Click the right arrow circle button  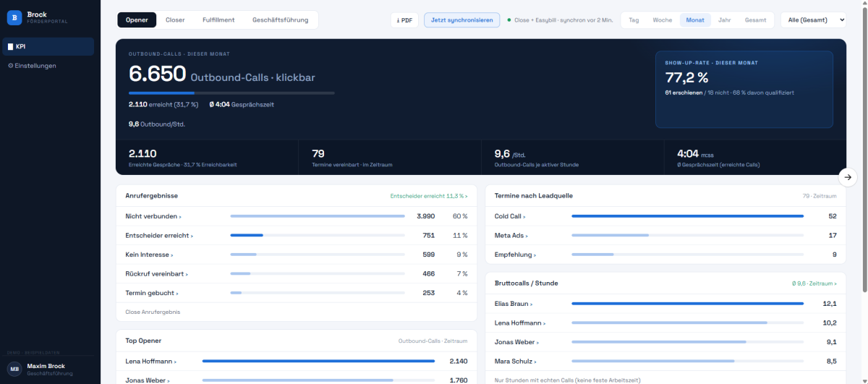click(849, 176)
